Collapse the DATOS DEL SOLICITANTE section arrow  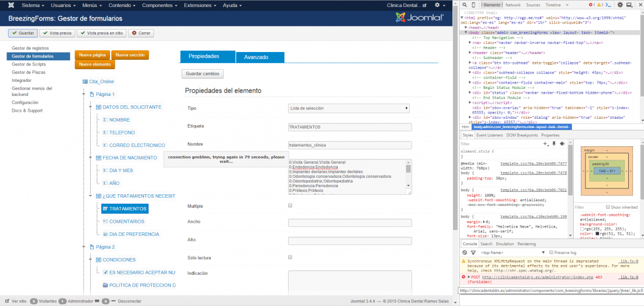pos(90,107)
